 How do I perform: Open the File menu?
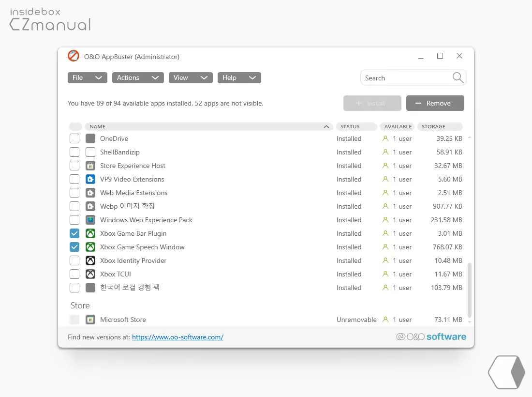87,77
